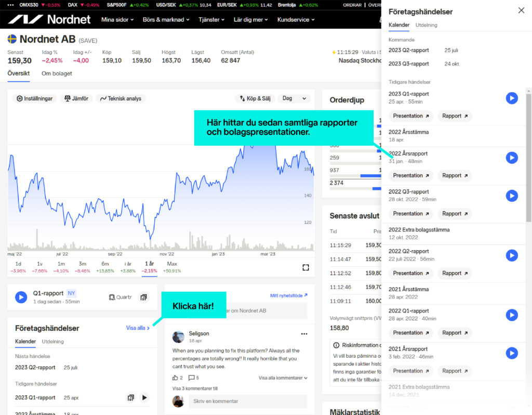532x415 pixels.
Task: Play small button in 2023 Q1-rapport row
Action: (x=144, y=398)
